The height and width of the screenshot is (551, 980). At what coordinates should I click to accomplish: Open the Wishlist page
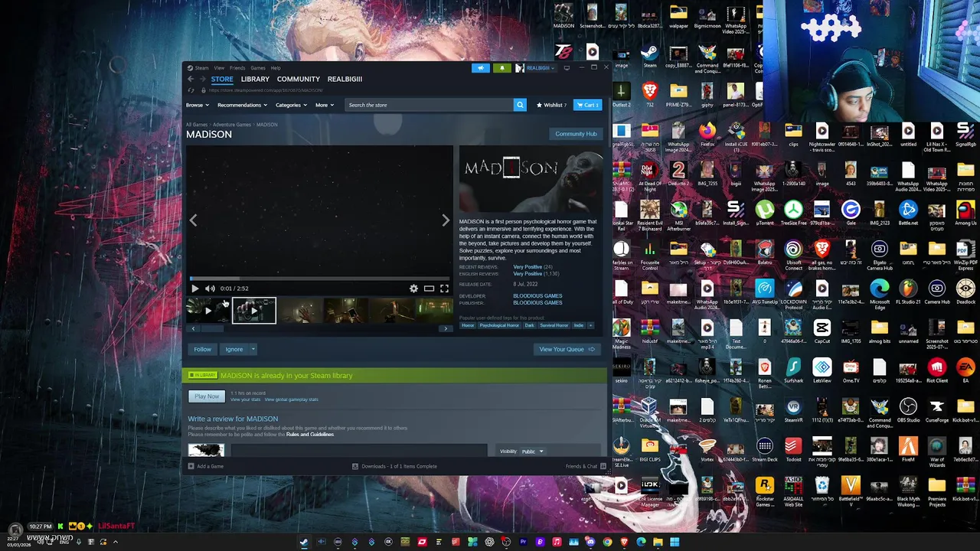click(x=551, y=105)
